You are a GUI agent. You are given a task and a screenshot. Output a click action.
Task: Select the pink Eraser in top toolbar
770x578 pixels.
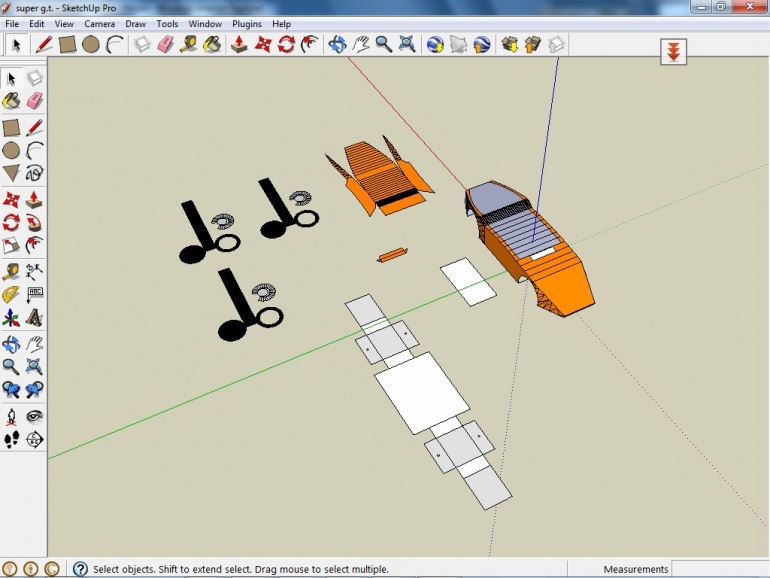tap(165, 45)
